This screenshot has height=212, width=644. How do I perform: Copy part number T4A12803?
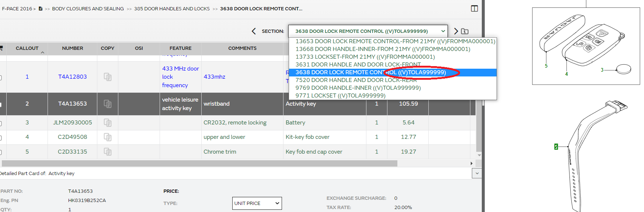pos(108,77)
